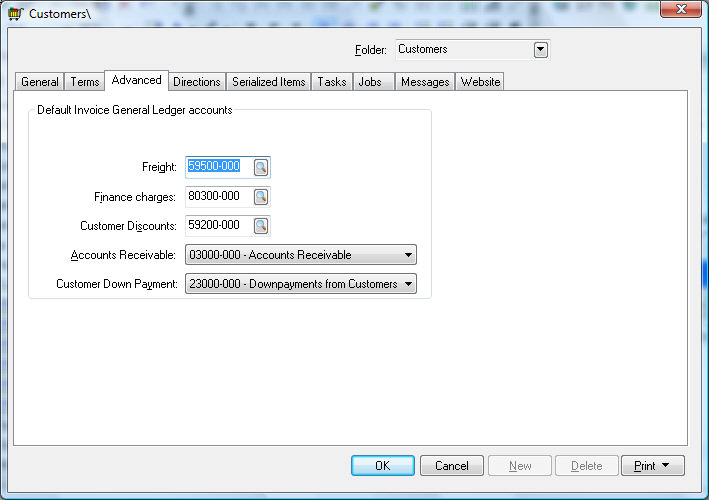Open the Website tab
The height and width of the screenshot is (500, 709).
pyautogui.click(x=480, y=82)
